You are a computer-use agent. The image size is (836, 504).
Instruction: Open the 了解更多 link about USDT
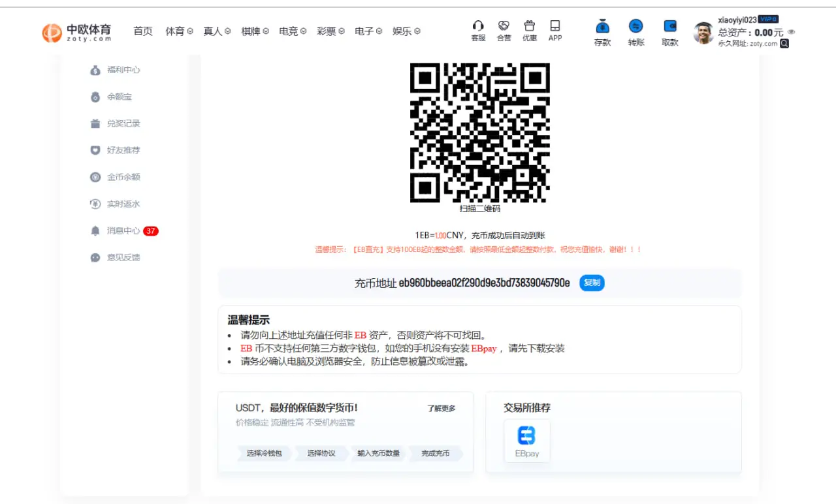[x=442, y=407]
